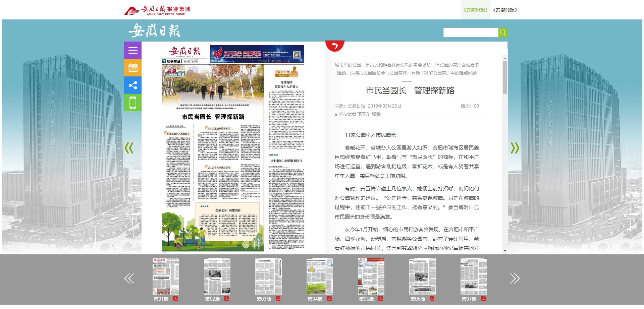Download the PDF for 第01版
Viewport: 644px width, 309px height.
click(175, 299)
